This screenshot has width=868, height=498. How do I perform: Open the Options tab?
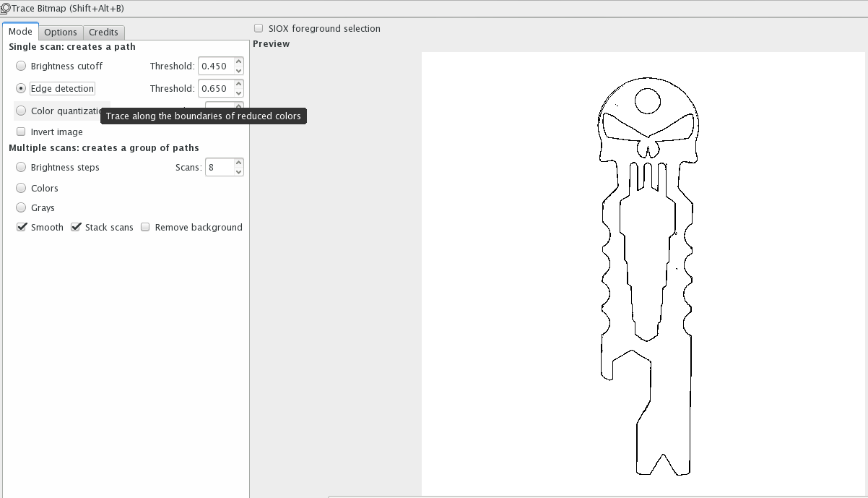click(61, 33)
